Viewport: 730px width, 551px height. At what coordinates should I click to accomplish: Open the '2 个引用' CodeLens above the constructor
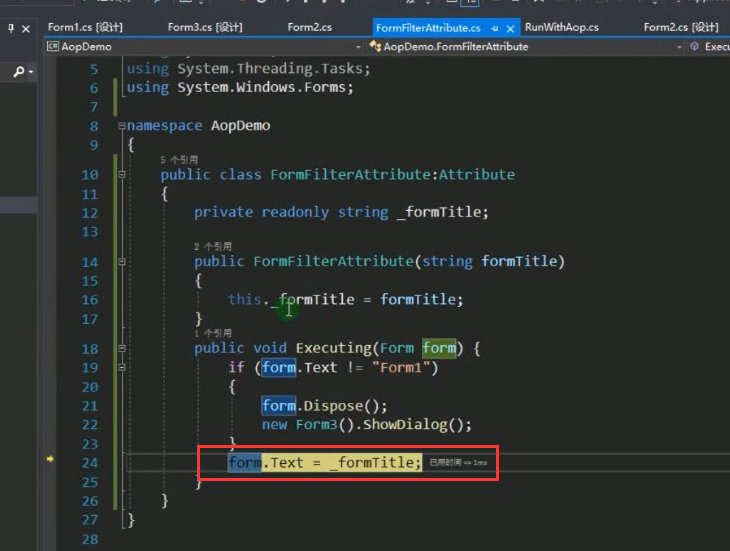coord(213,247)
